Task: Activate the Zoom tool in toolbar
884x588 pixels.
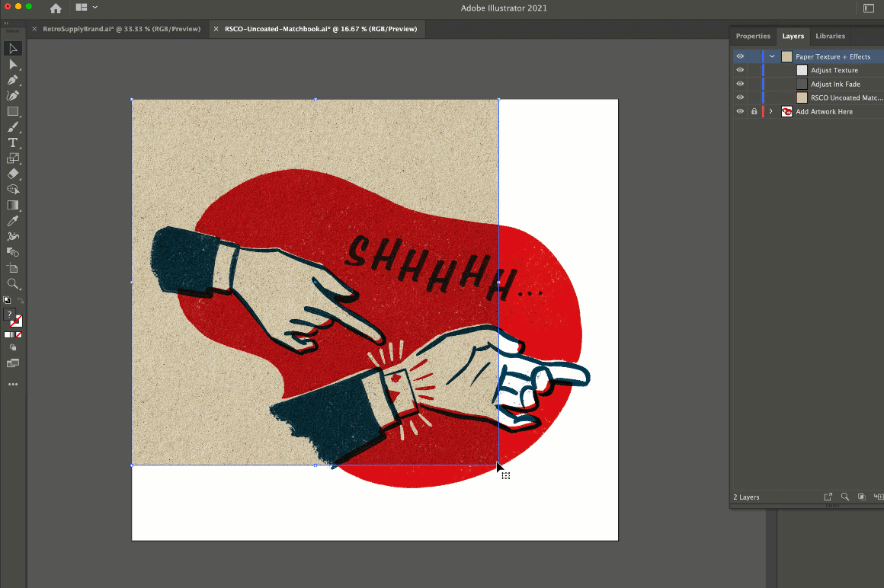Action: pyautogui.click(x=13, y=283)
